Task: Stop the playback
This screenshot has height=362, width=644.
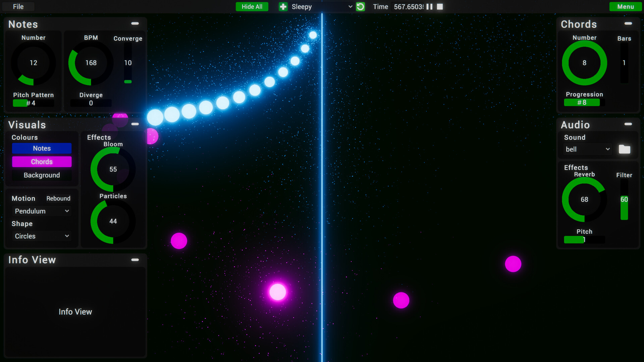Action: coord(439,6)
